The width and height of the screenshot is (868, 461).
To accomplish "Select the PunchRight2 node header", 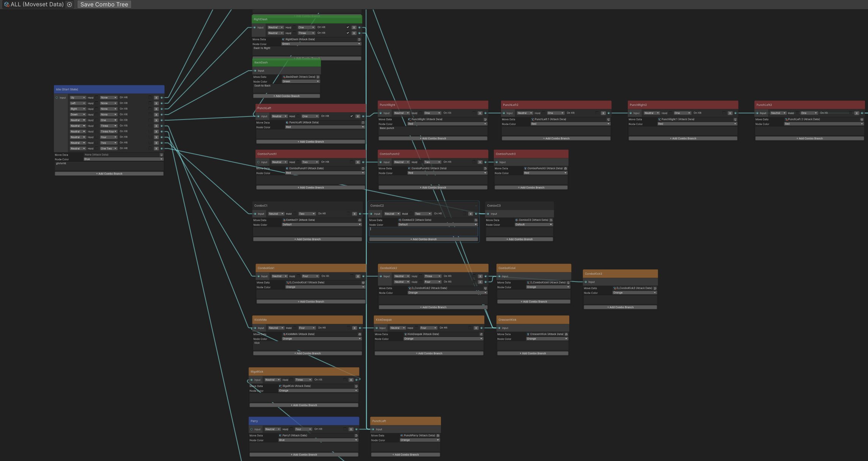I will tap(683, 105).
